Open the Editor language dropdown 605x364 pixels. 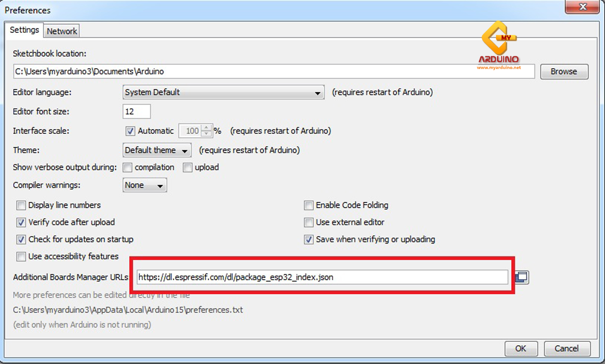[x=223, y=92]
